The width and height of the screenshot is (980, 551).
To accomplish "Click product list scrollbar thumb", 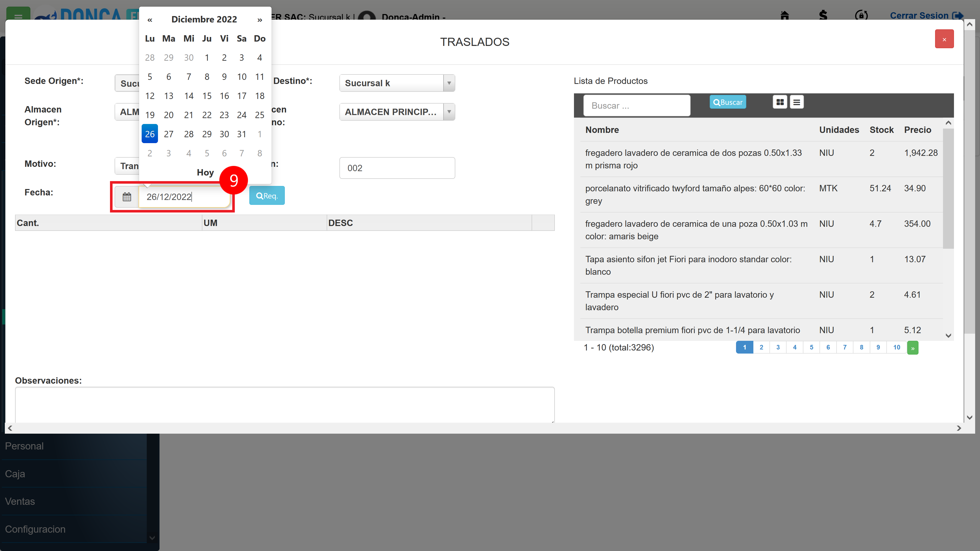I will (x=948, y=188).
